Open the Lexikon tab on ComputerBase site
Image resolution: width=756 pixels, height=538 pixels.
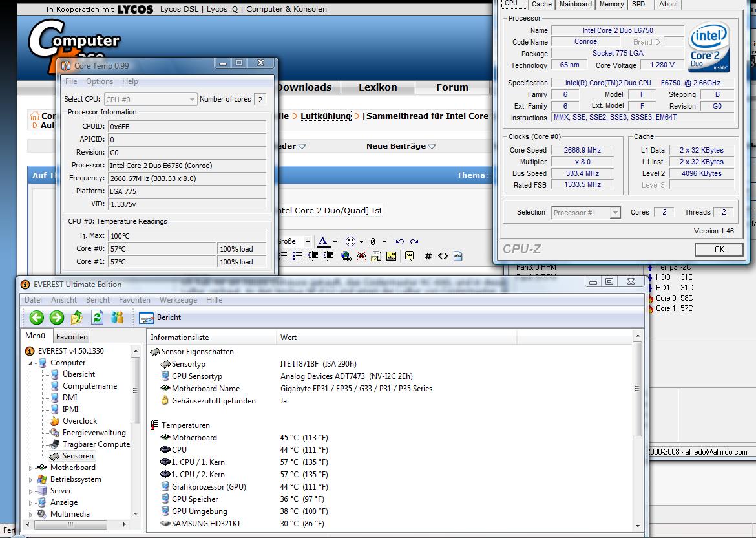378,87
